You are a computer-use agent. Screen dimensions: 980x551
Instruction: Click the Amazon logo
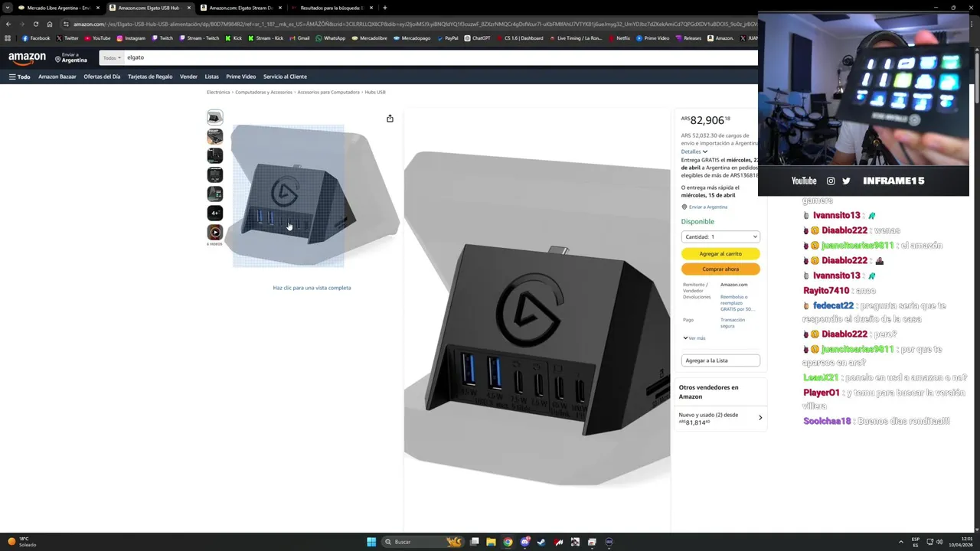coord(27,58)
